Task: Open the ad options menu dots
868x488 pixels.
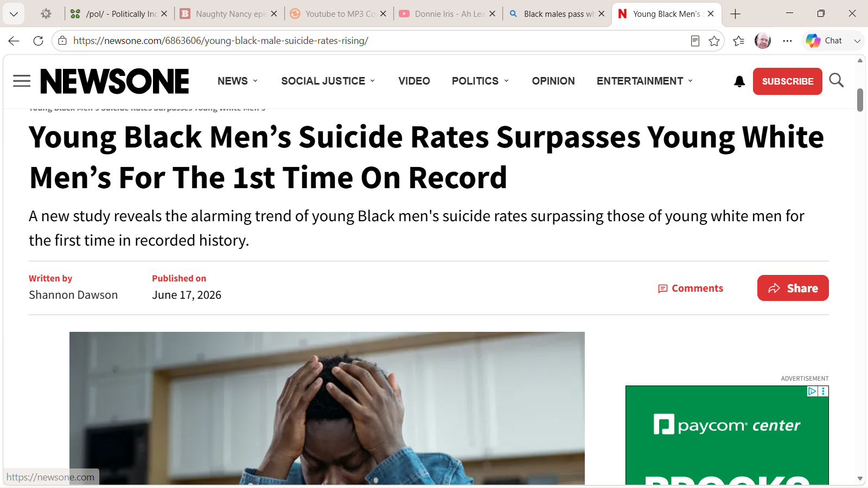Action: pos(824,391)
